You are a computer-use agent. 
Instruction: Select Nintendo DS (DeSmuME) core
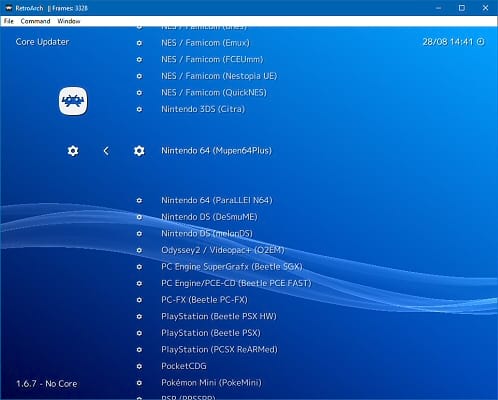209,217
